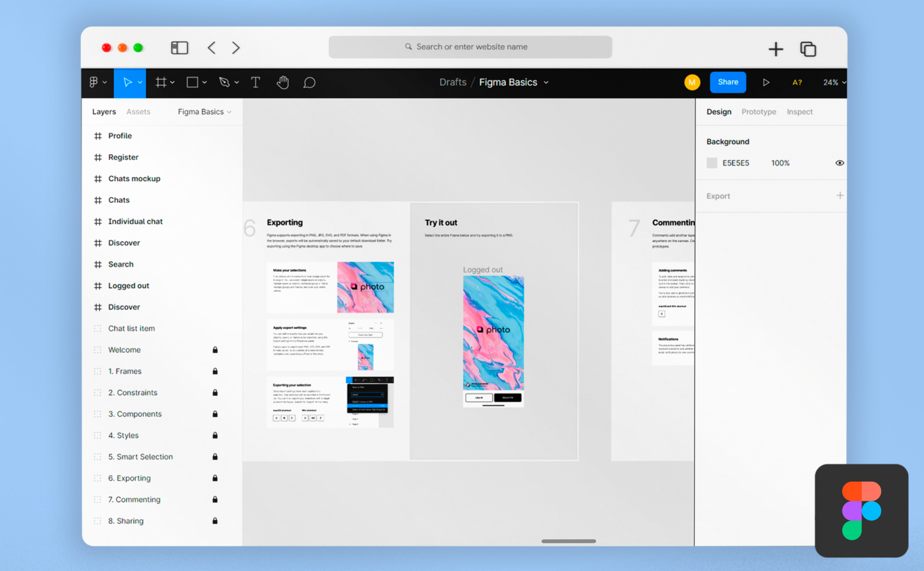This screenshot has width=924, height=571.
Task: Open the missing fonts A? indicator
Action: tap(797, 83)
